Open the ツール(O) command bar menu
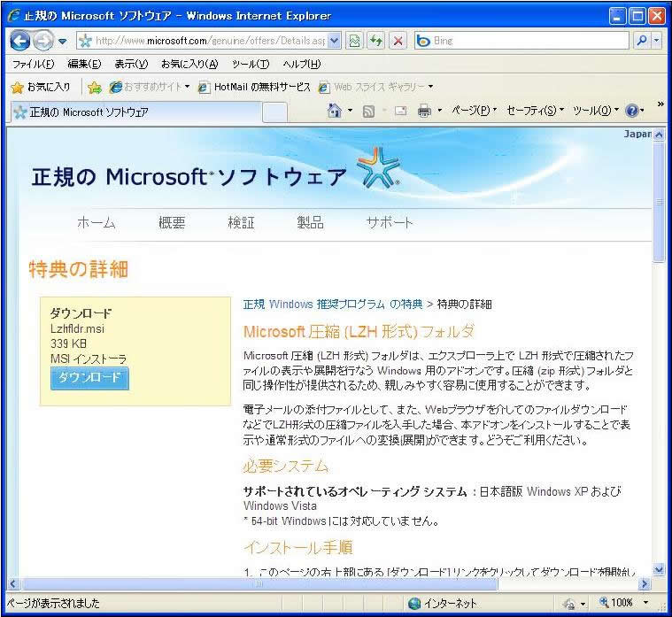 [x=596, y=111]
